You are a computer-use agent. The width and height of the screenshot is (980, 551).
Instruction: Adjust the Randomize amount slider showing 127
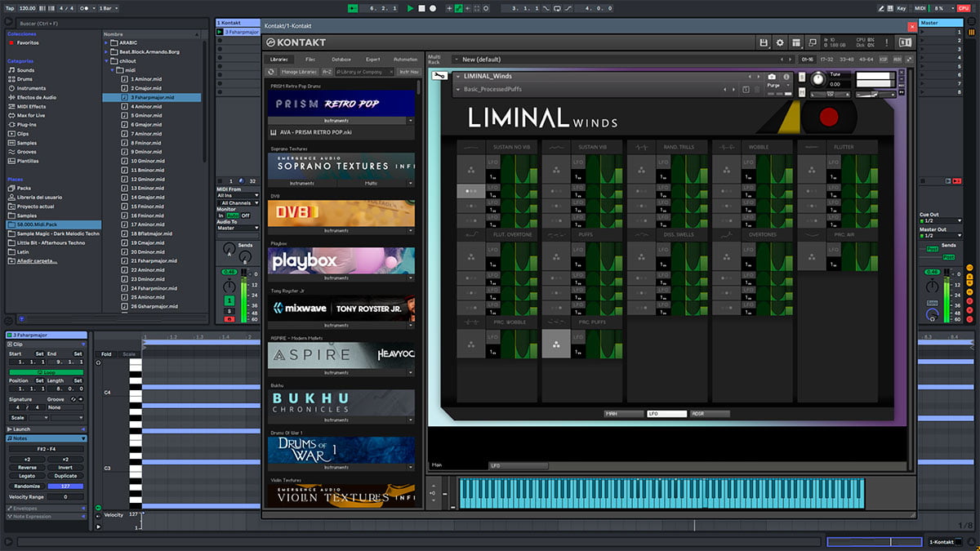pyautogui.click(x=65, y=486)
